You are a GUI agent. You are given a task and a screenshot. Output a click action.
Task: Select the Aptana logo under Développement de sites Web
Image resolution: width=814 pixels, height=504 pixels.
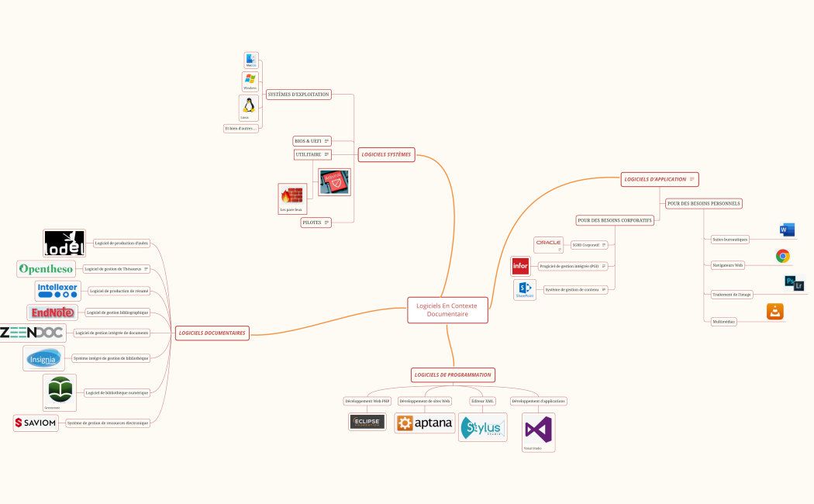(x=424, y=422)
